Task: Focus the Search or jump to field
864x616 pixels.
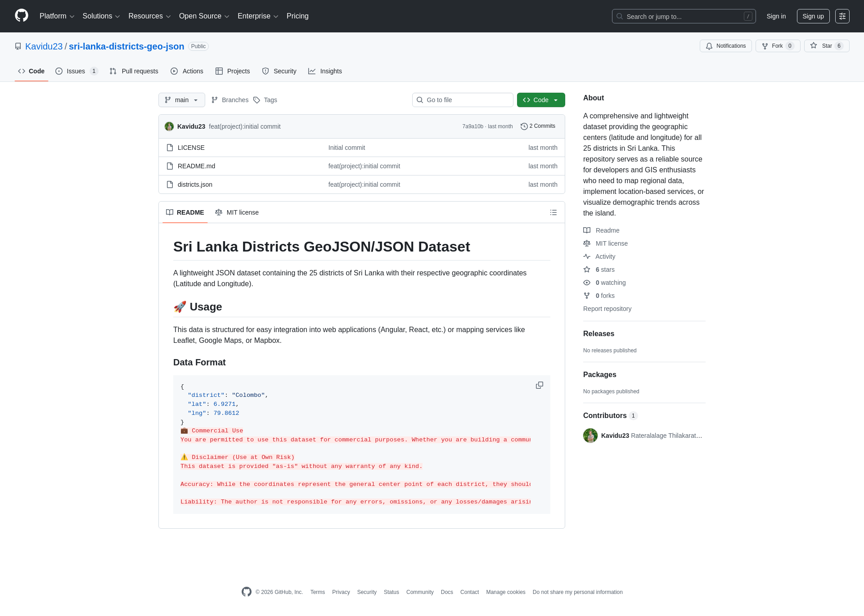Action: click(x=684, y=16)
